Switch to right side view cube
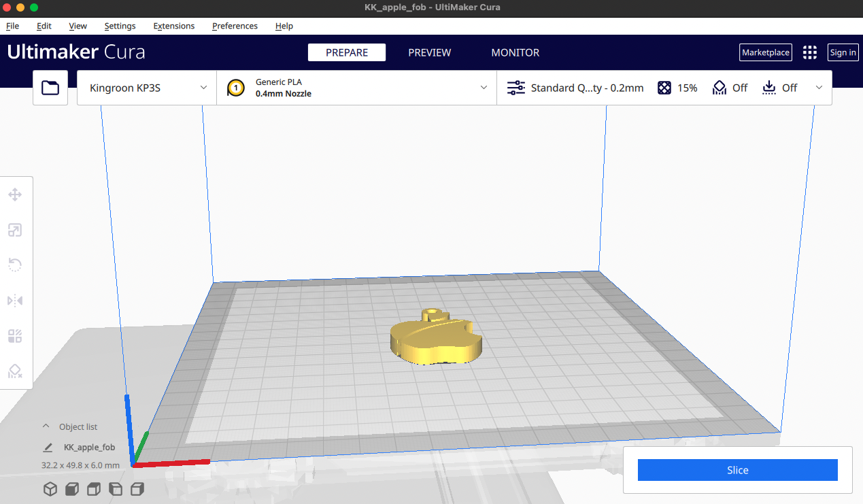The width and height of the screenshot is (863, 504). click(137, 488)
